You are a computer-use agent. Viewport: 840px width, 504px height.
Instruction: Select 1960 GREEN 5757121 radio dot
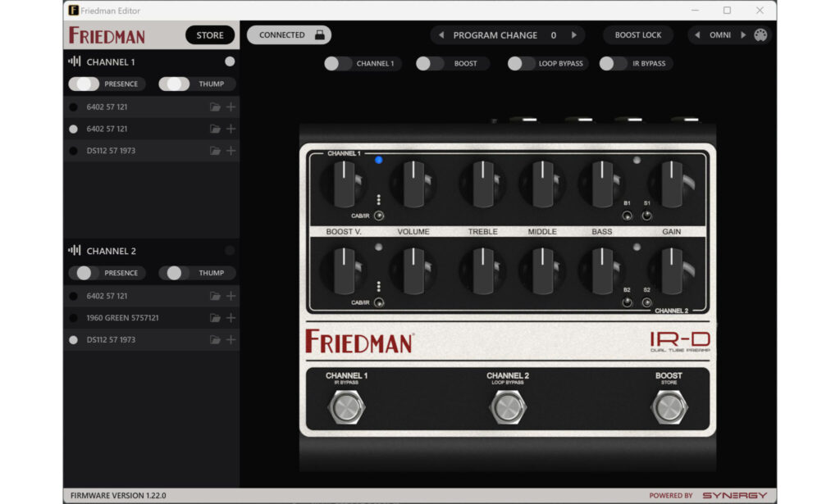point(73,318)
